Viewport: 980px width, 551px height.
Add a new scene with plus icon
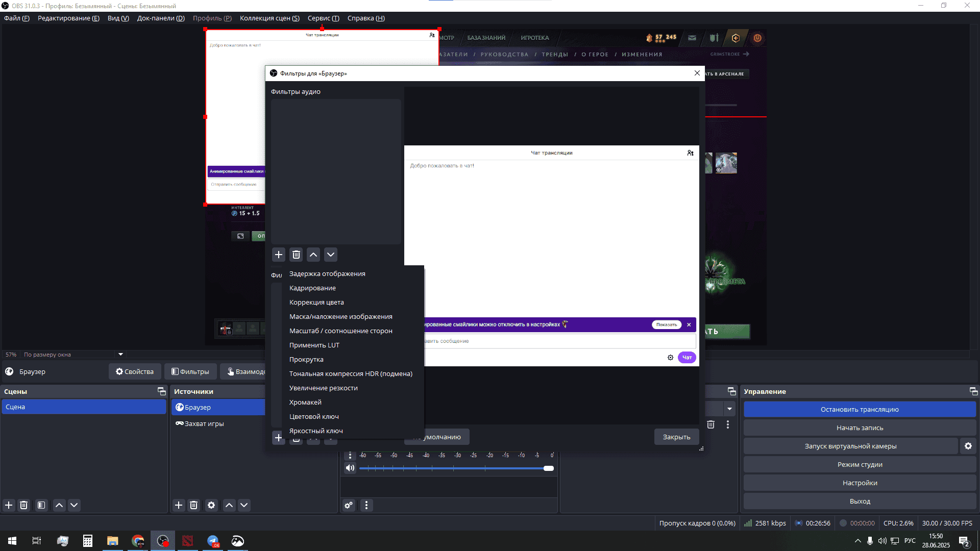click(9, 505)
